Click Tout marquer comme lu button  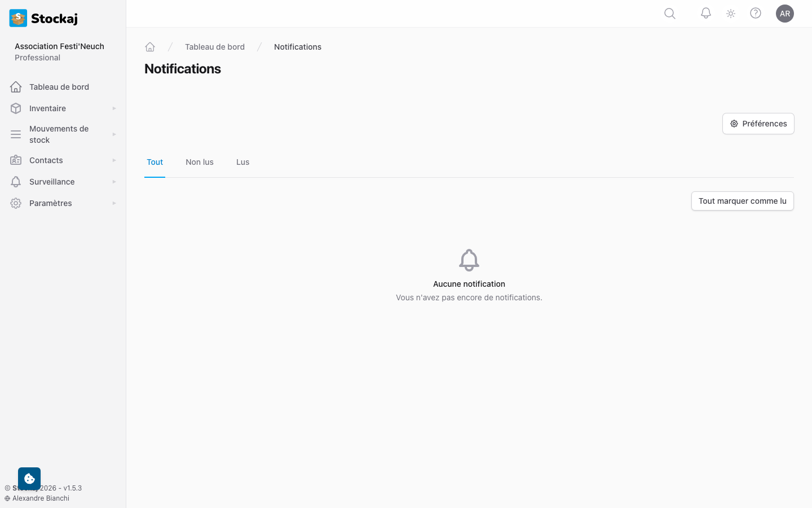click(743, 201)
